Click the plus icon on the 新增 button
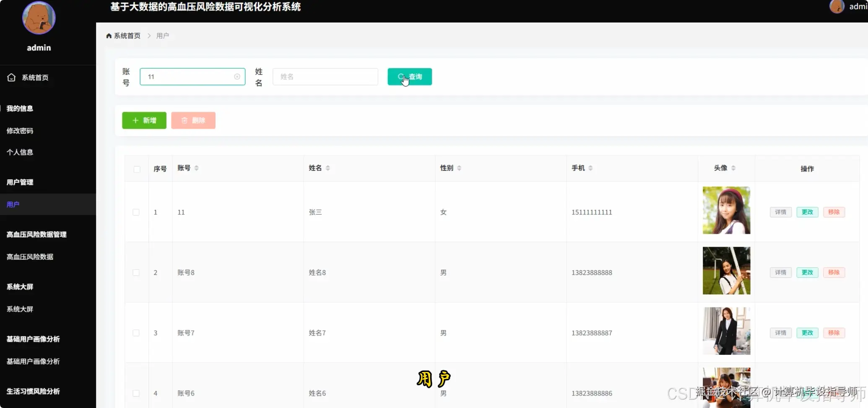The height and width of the screenshot is (408, 868). pos(135,120)
